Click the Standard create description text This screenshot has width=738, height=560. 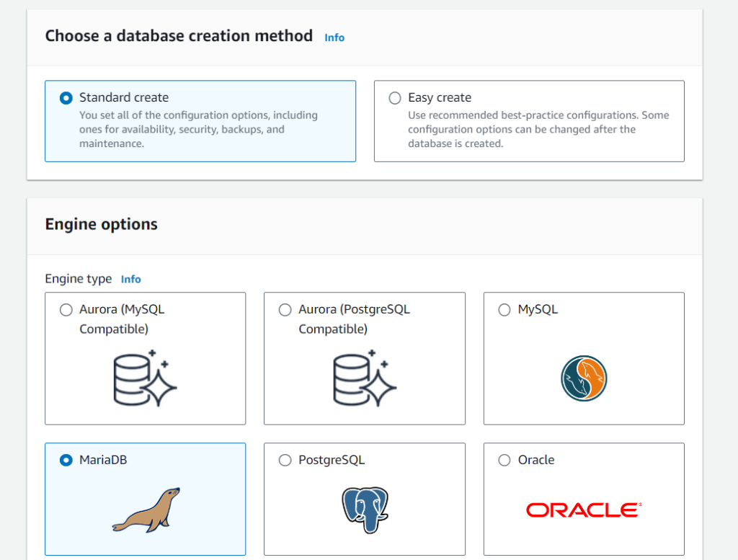(198, 130)
